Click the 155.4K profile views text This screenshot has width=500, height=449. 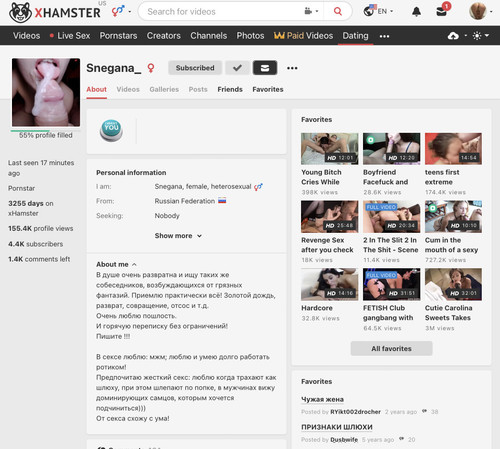pyautogui.click(x=41, y=229)
